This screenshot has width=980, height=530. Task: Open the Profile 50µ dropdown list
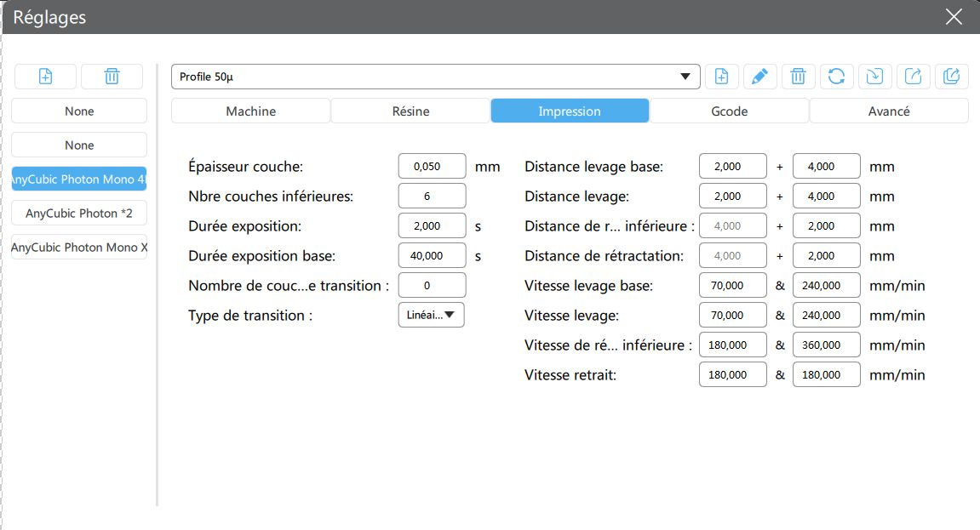point(436,77)
